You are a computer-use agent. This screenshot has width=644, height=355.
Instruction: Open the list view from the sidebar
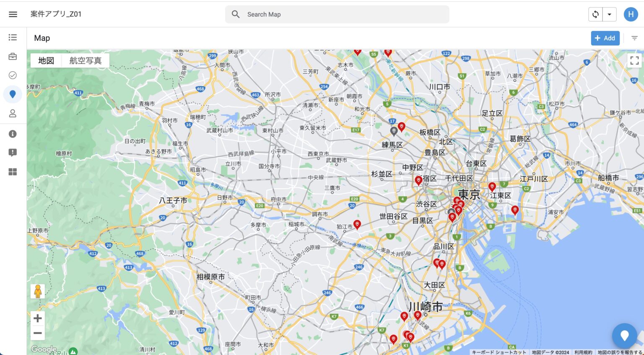click(x=13, y=37)
